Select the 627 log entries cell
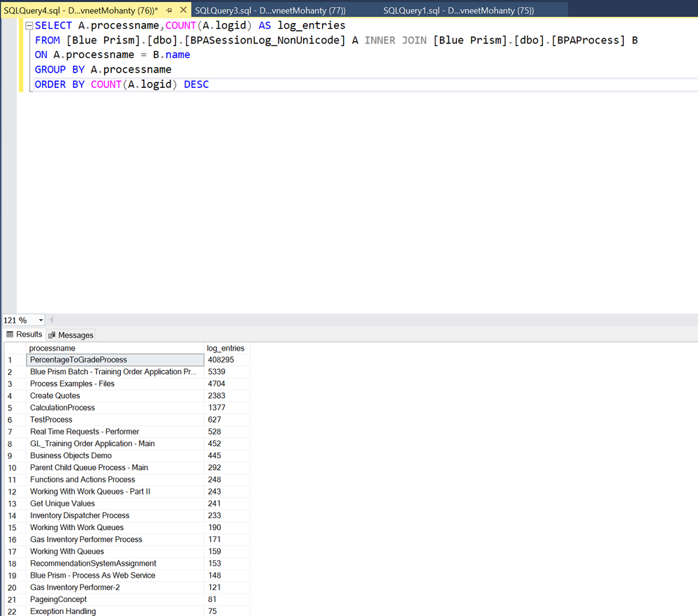The height and width of the screenshot is (616, 698). [x=226, y=420]
